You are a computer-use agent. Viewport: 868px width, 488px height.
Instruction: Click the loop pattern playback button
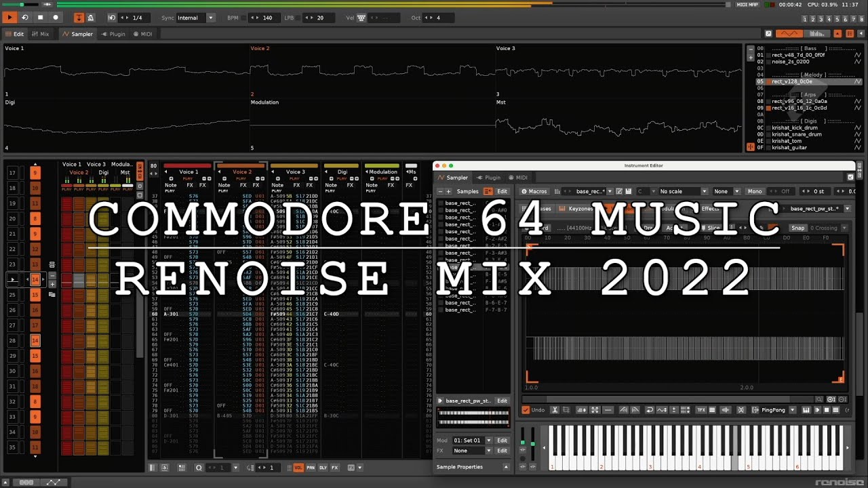(25, 18)
